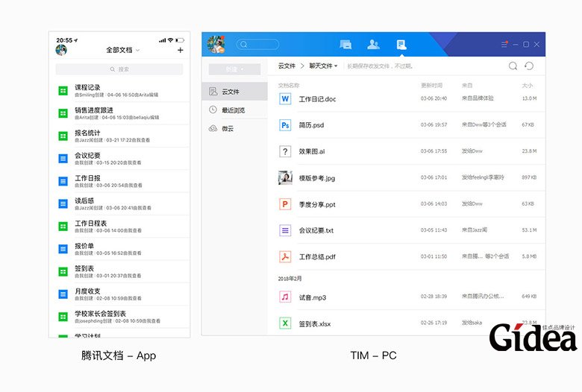Click the Word icon of 工作日记.doc

click(x=285, y=98)
